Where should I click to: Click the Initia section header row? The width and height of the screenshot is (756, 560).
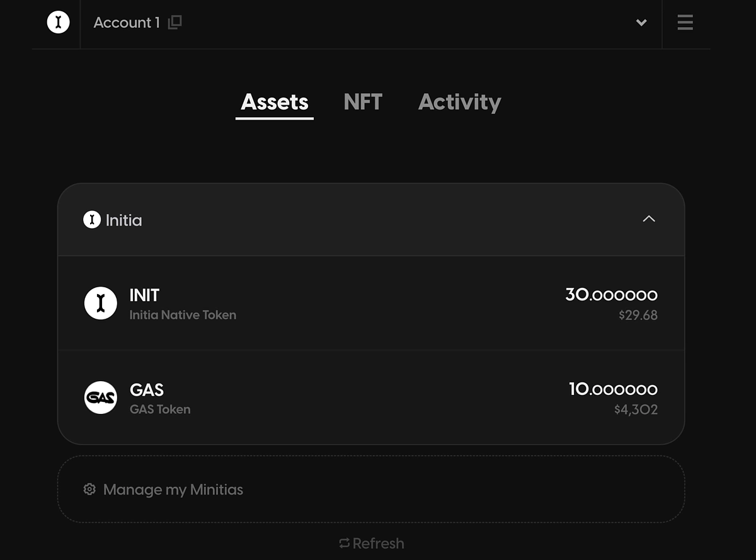pyautogui.click(x=371, y=220)
